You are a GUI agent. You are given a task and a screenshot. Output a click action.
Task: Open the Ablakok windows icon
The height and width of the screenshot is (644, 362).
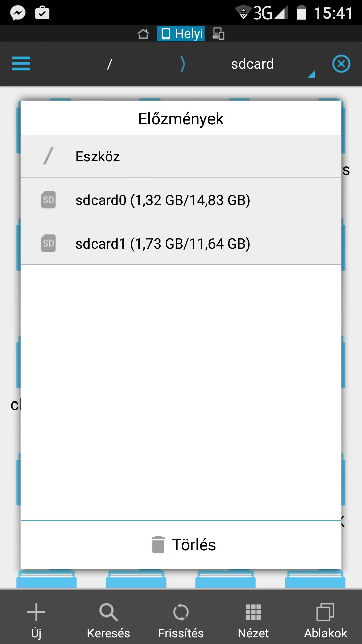[325, 612]
